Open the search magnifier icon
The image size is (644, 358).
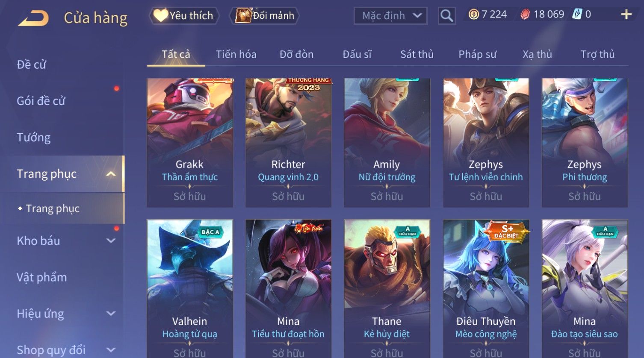coord(446,16)
